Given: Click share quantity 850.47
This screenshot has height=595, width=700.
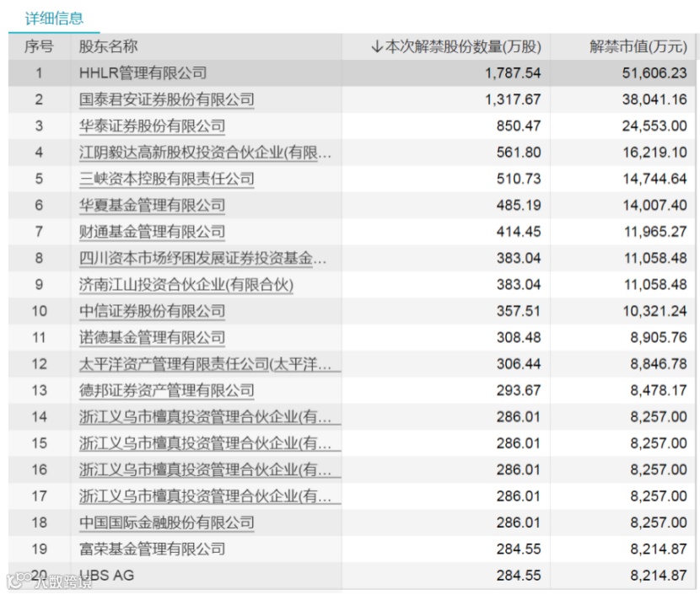Looking at the screenshot, I should click(519, 126).
